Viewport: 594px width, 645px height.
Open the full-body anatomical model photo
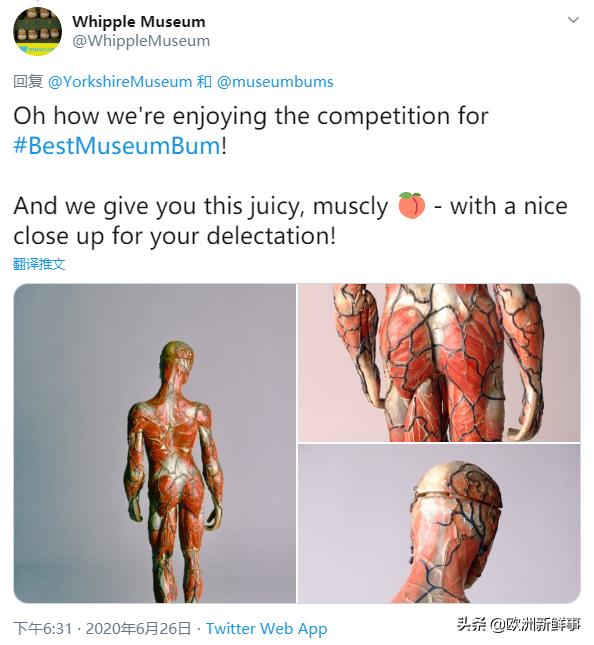pyautogui.click(x=155, y=443)
